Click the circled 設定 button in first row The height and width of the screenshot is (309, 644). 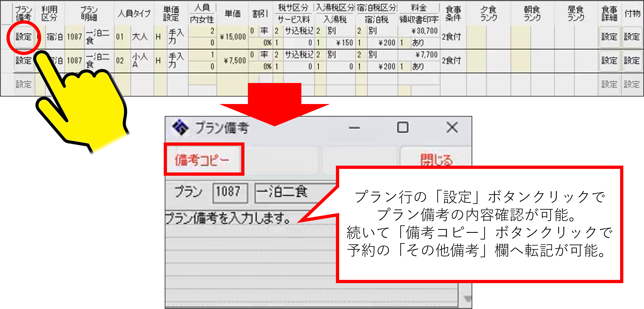pyautogui.click(x=24, y=37)
